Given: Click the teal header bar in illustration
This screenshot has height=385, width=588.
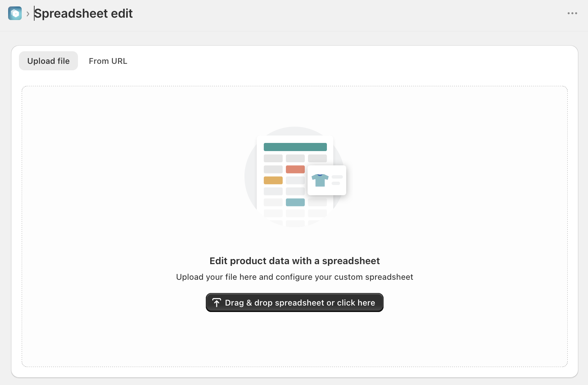Looking at the screenshot, I should pyautogui.click(x=295, y=147).
